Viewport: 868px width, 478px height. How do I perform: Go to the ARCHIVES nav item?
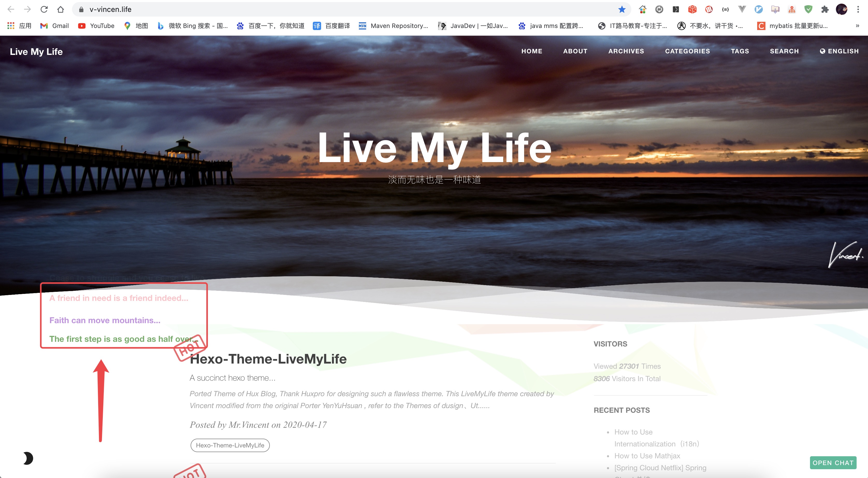[x=626, y=51]
